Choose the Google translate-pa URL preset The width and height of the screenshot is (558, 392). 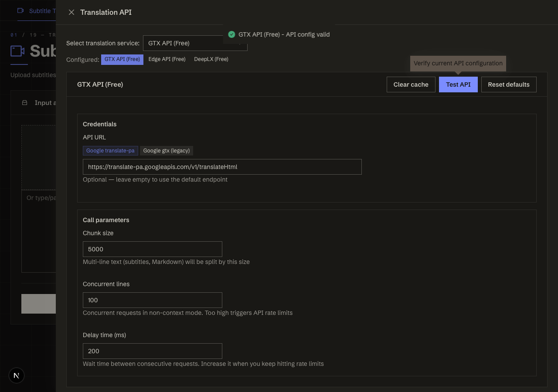(110, 151)
